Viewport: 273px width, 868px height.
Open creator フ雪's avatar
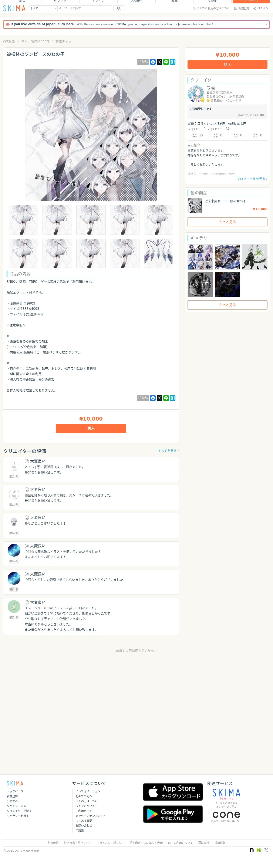(x=196, y=94)
